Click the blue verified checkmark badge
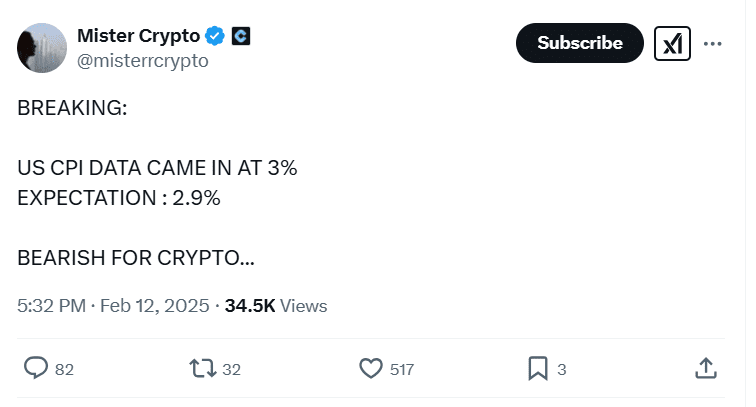This screenshot has height=407, width=756. point(215,36)
